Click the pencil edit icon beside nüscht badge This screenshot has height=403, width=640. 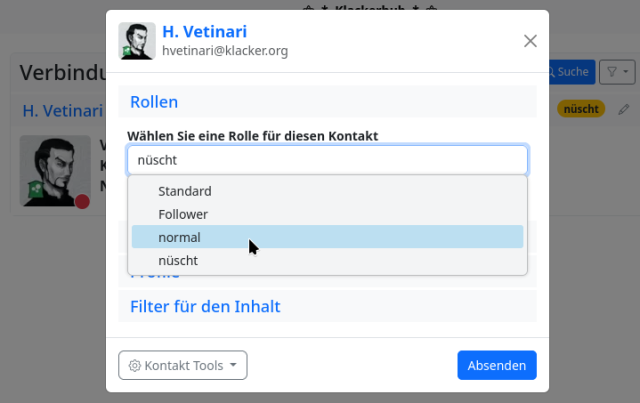(x=624, y=109)
